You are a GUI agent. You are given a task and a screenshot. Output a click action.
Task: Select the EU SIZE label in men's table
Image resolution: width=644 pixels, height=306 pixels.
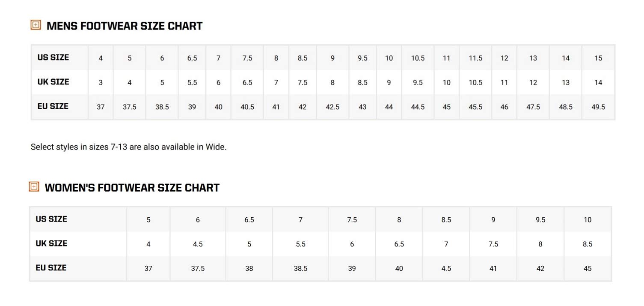click(x=53, y=106)
